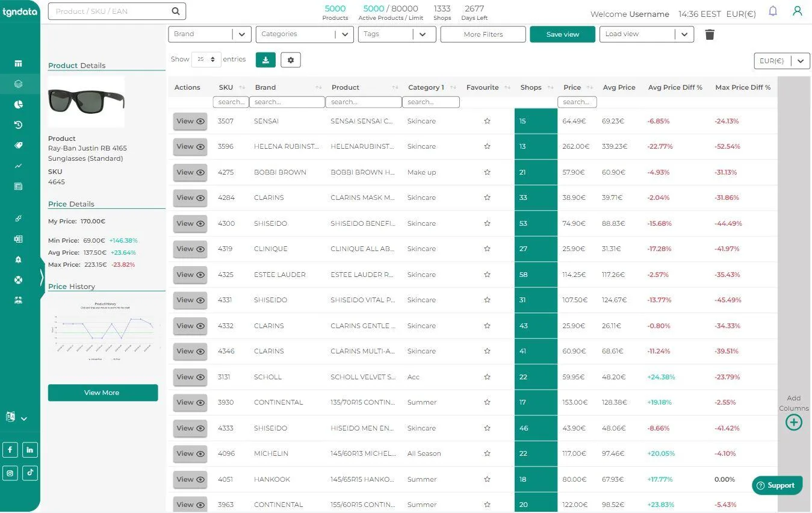Open the users group icon in sidebar
This screenshot has height=513, width=812.
pyautogui.click(x=18, y=300)
